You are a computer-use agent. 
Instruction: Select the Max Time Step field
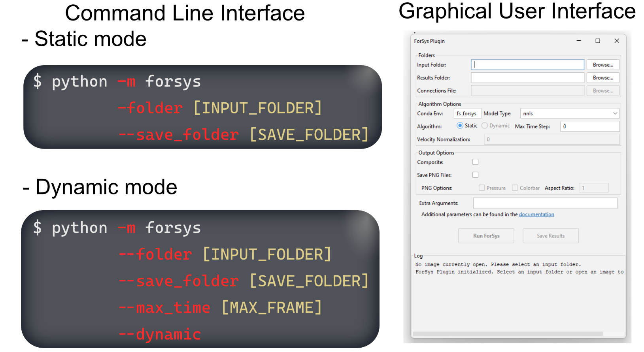point(589,126)
